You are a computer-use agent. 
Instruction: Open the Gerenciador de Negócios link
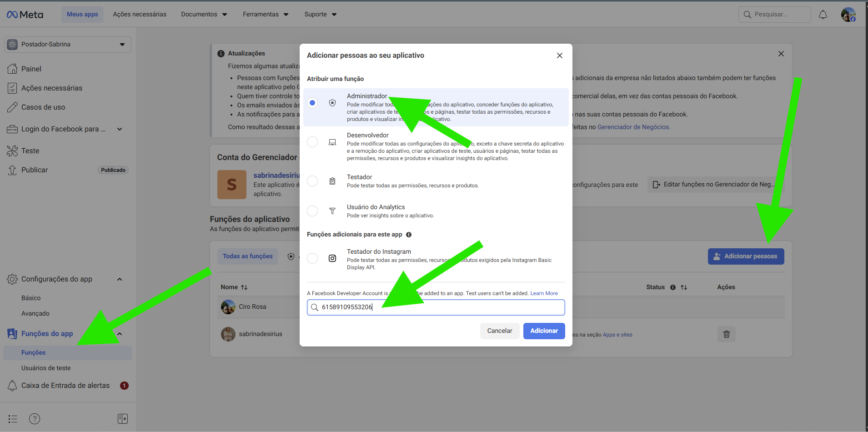click(x=633, y=127)
